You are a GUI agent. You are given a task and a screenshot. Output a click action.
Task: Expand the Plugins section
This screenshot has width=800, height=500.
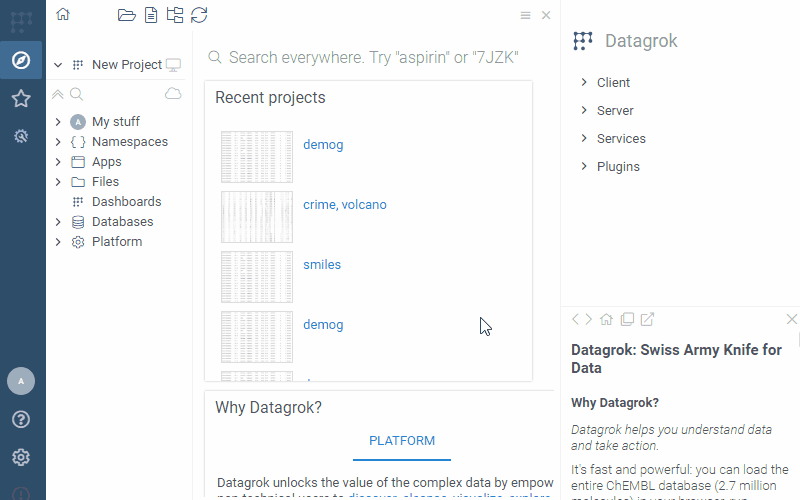pos(584,167)
